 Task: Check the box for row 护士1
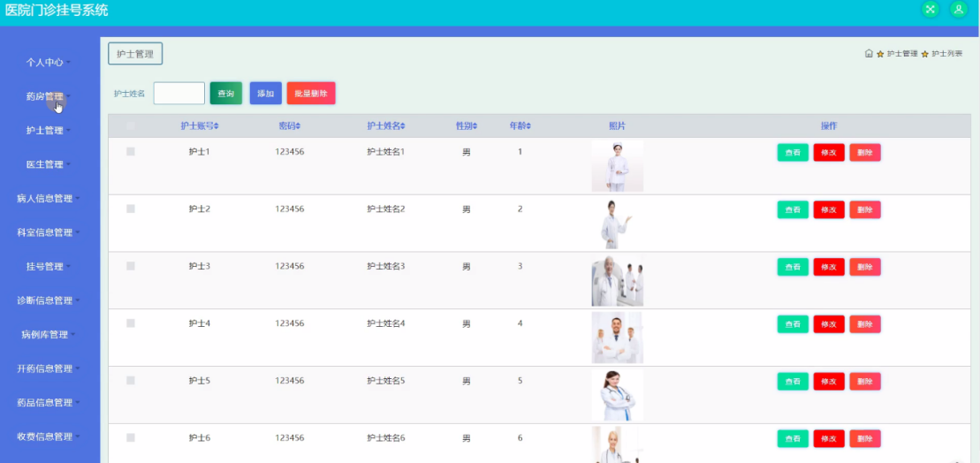[x=131, y=151]
